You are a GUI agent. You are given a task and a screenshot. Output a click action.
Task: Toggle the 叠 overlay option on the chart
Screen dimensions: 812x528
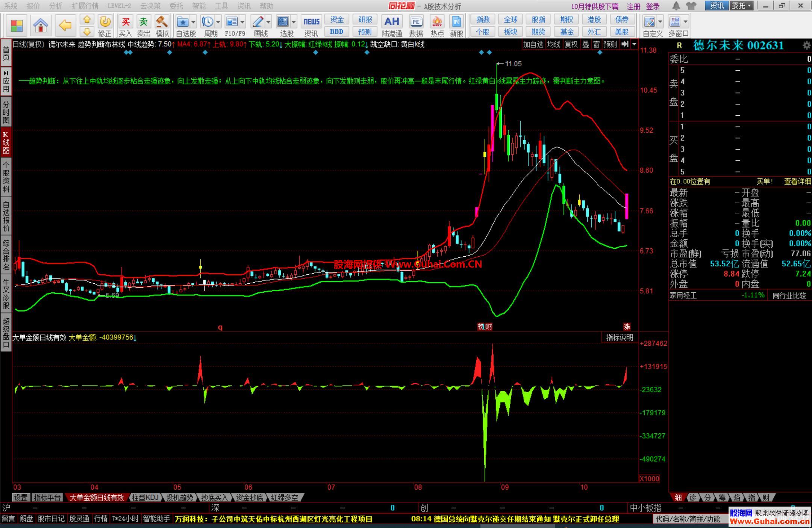coord(586,44)
